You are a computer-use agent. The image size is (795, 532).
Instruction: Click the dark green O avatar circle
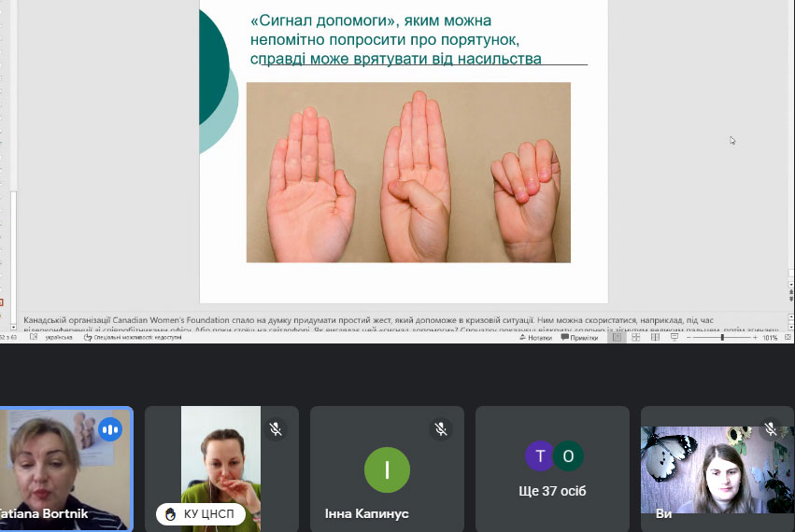pos(568,456)
